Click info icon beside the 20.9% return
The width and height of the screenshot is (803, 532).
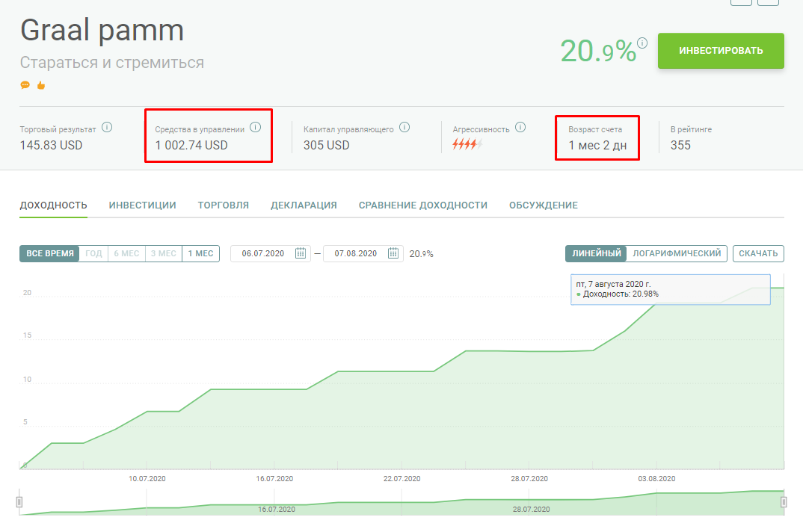pyautogui.click(x=642, y=43)
